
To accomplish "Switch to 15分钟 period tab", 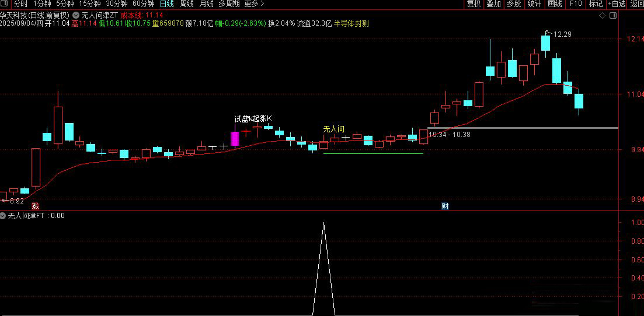I will 89,4.
